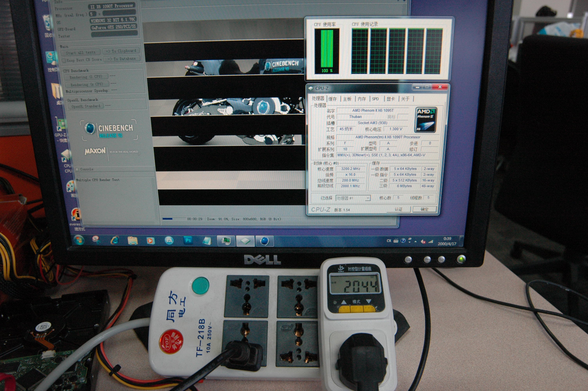588x391 pixels.
Task: Click OpenGL Standard benchmark button
Action: (86, 106)
